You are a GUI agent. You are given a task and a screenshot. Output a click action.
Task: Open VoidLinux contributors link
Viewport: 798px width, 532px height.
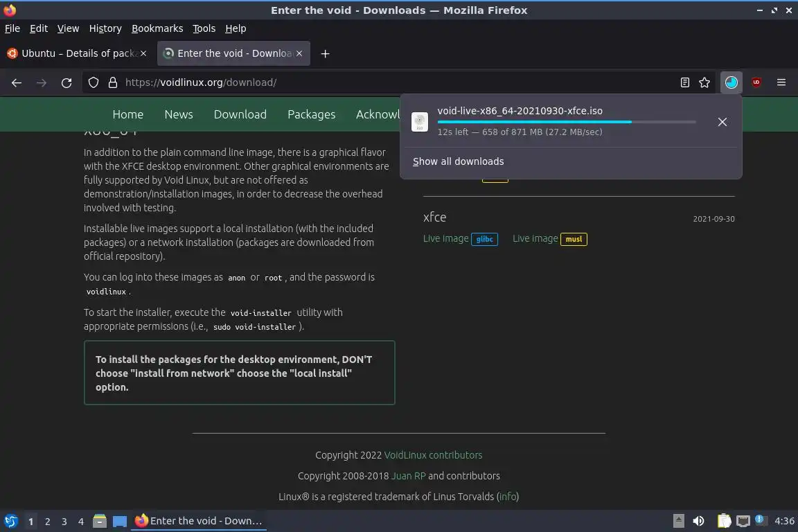click(433, 455)
